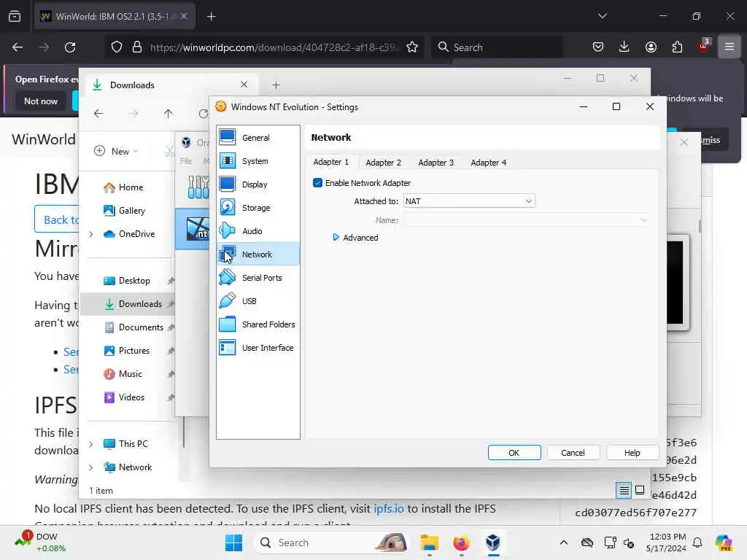
Task: Open the DOW stock taskbar widget
Action: pos(41,542)
